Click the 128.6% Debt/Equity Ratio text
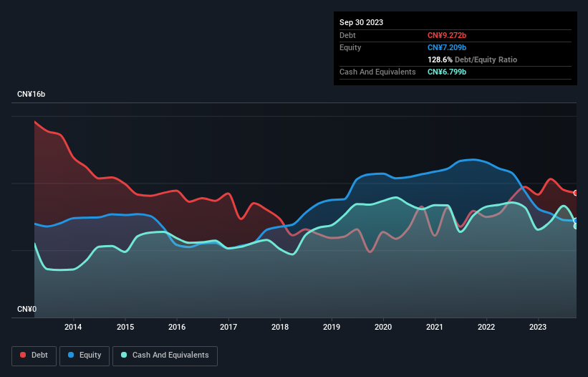The height and width of the screenshot is (377, 588). coord(472,59)
